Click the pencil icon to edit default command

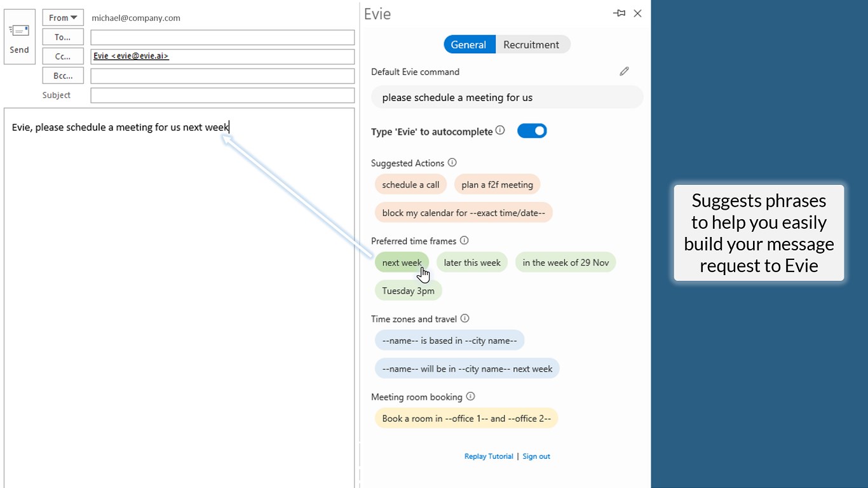[x=624, y=71]
